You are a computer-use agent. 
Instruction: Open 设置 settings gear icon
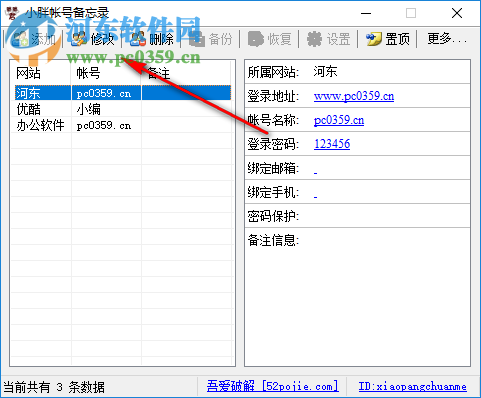pos(314,39)
